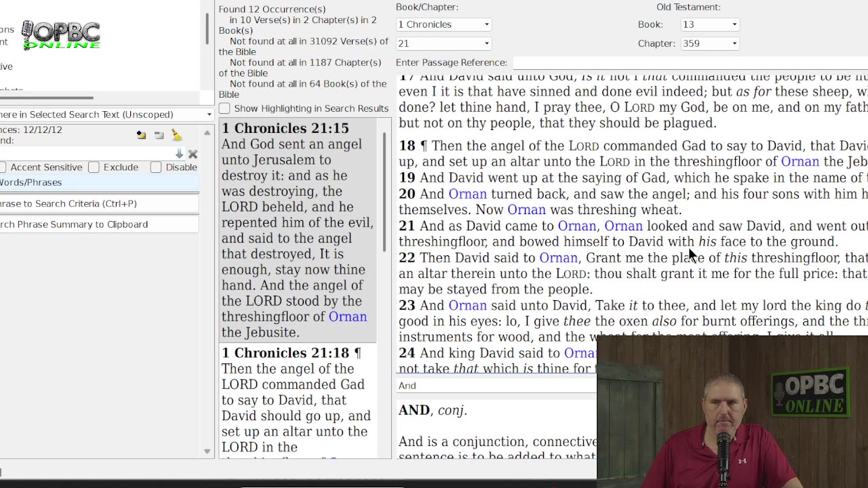This screenshot has height=488, width=868.
Task: Click the gray copy search phrase icon
Action: pyautogui.click(x=159, y=135)
